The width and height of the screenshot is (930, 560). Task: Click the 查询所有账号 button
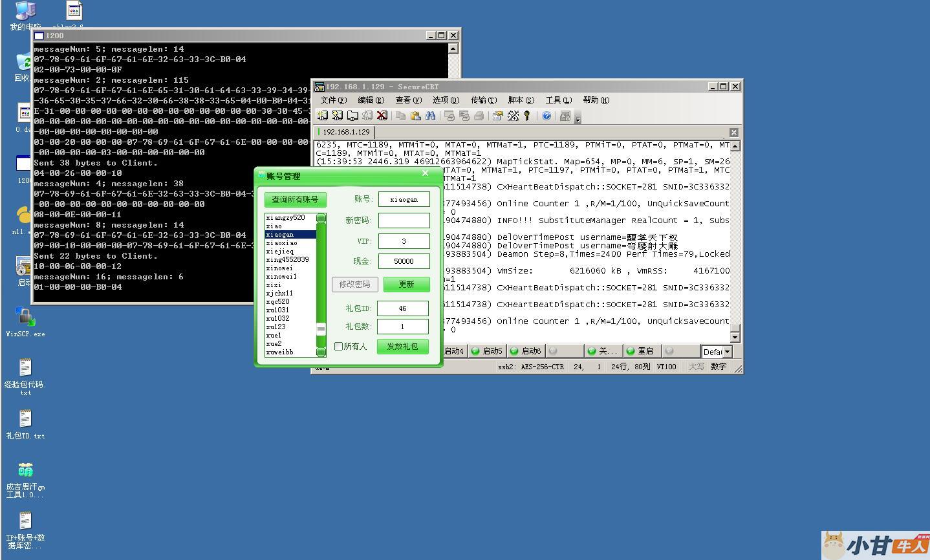(x=295, y=200)
